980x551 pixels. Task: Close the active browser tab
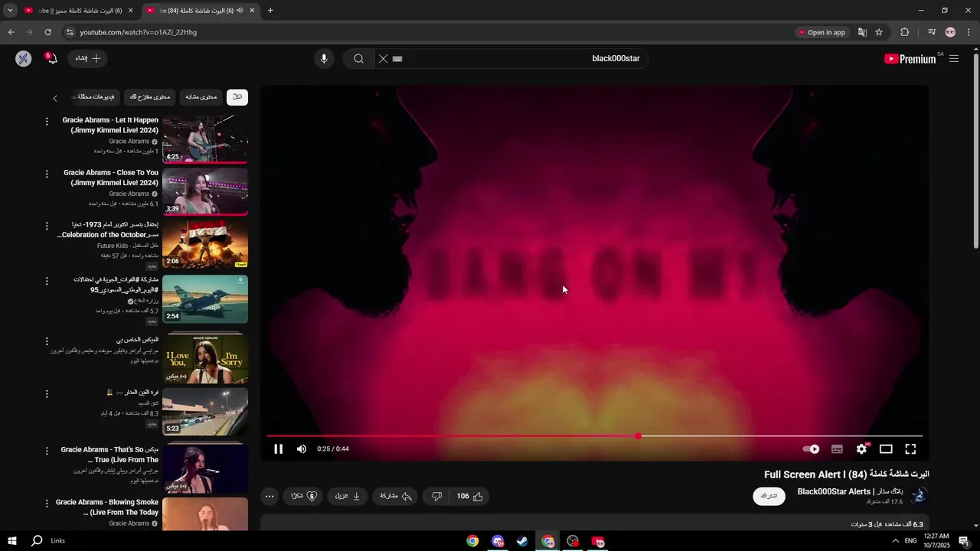(252, 11)
